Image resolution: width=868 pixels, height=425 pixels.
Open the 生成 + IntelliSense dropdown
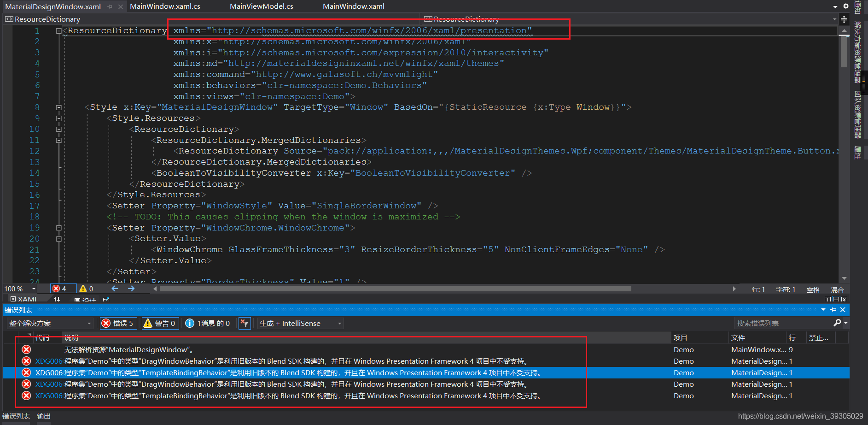tap(300, 323)
